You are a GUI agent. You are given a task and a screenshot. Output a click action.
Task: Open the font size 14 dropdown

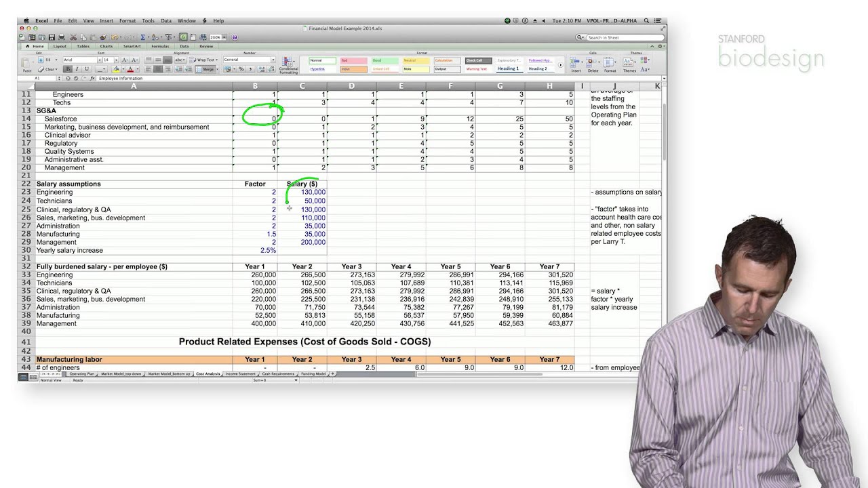click(x=117, y=60)
